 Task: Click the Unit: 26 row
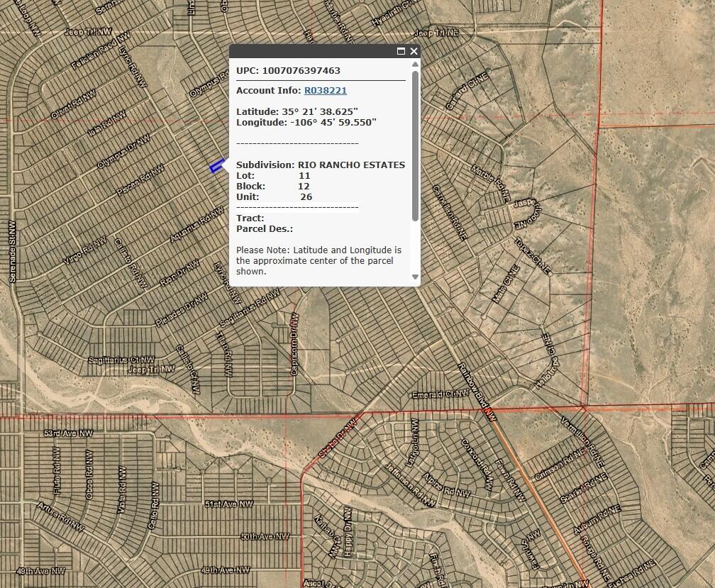click(275, 197)
